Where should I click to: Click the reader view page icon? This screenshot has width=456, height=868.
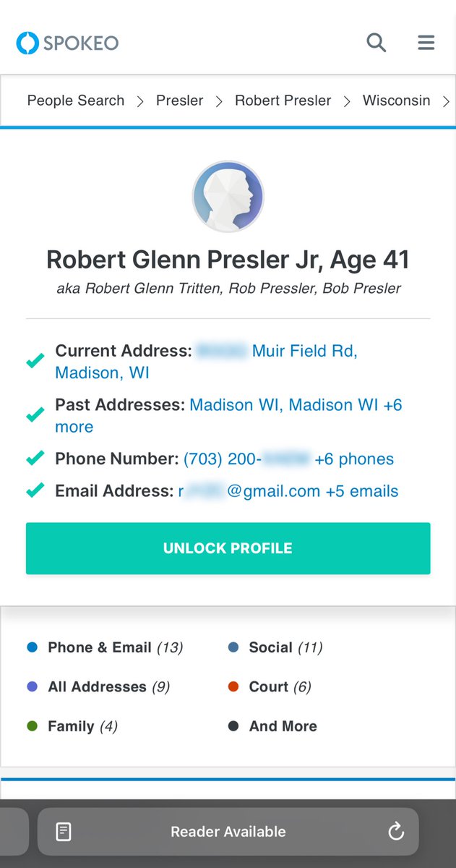pos(64,832)
